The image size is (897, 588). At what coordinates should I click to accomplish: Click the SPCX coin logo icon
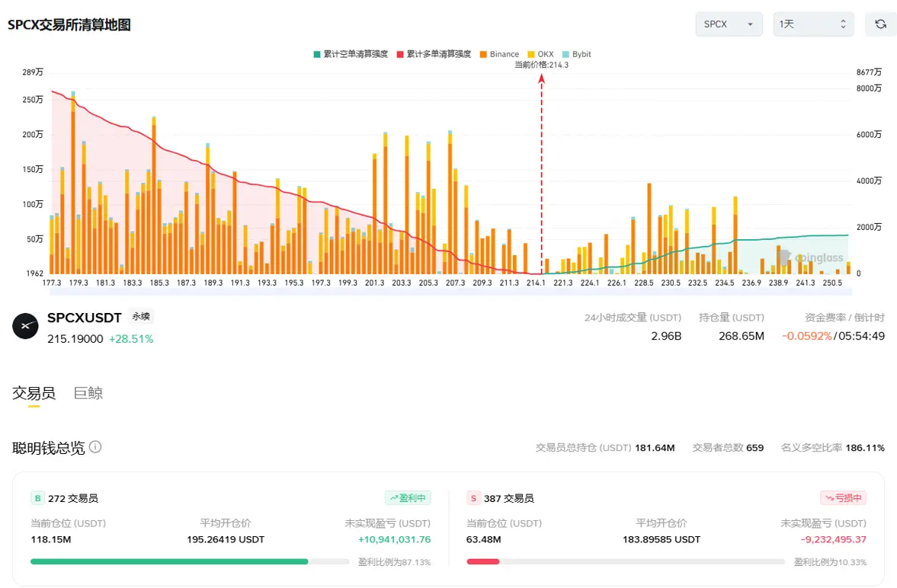pos(25,326)
